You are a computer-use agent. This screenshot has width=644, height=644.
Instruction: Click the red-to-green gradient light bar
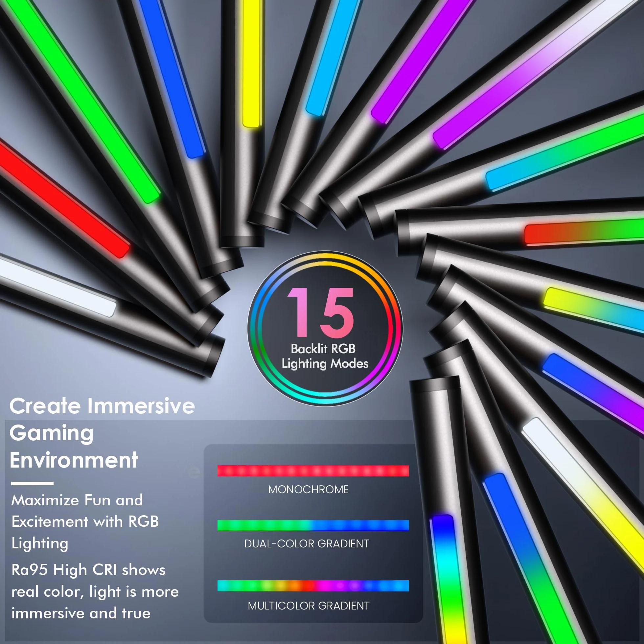tap(584, 232)
